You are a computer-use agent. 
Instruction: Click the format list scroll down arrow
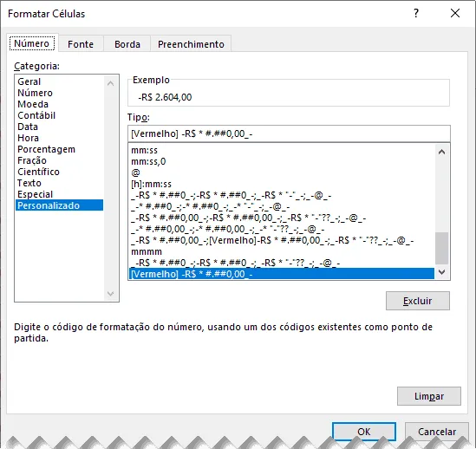click(441, 272)
